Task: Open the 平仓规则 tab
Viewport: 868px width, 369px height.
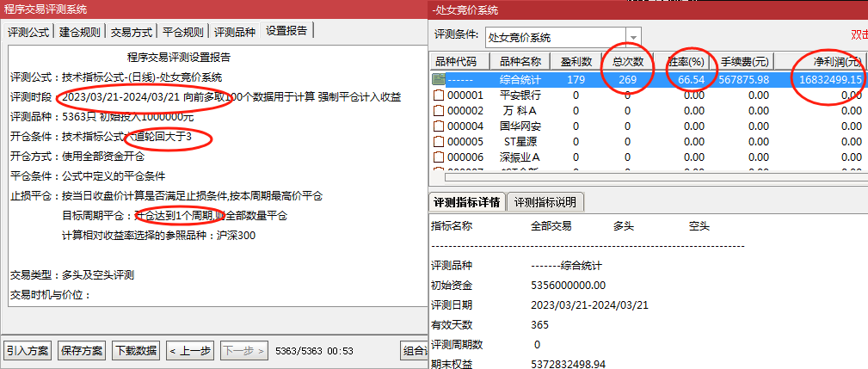Action: pos(183,32)
